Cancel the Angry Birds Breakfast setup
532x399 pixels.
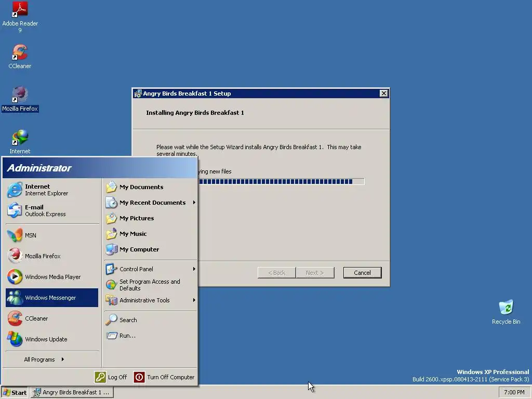click(362, 273)
